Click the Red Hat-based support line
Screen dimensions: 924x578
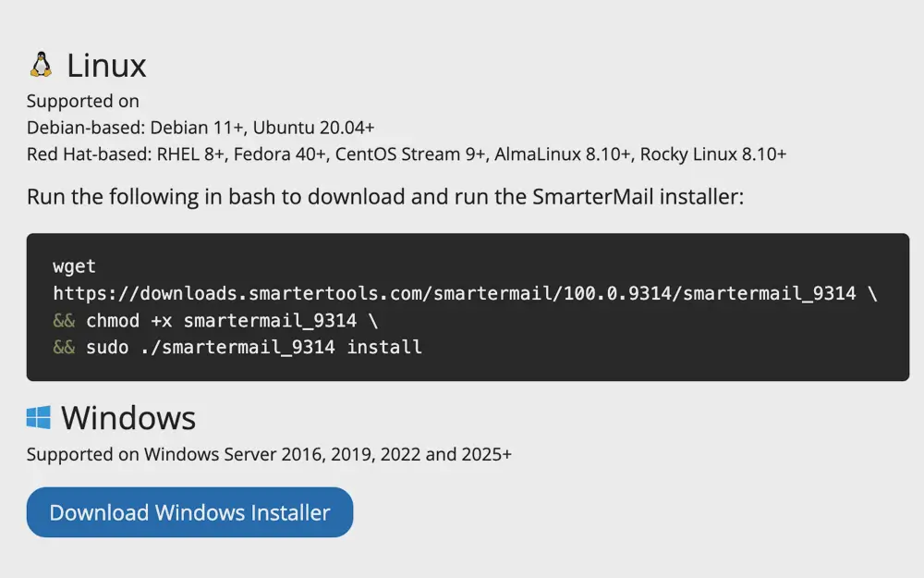[x=407, y=154]
